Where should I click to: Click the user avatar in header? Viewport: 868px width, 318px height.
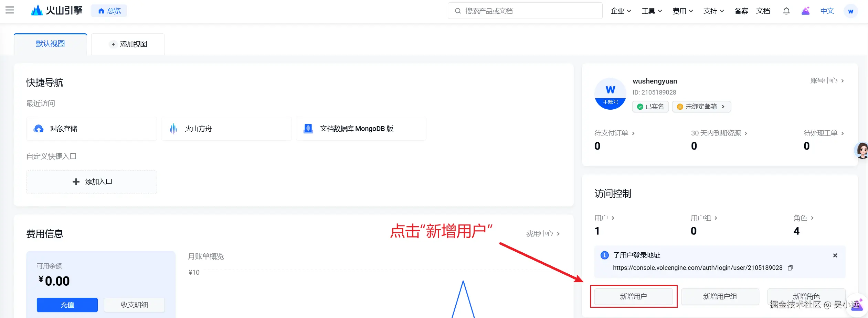point(850,11)
